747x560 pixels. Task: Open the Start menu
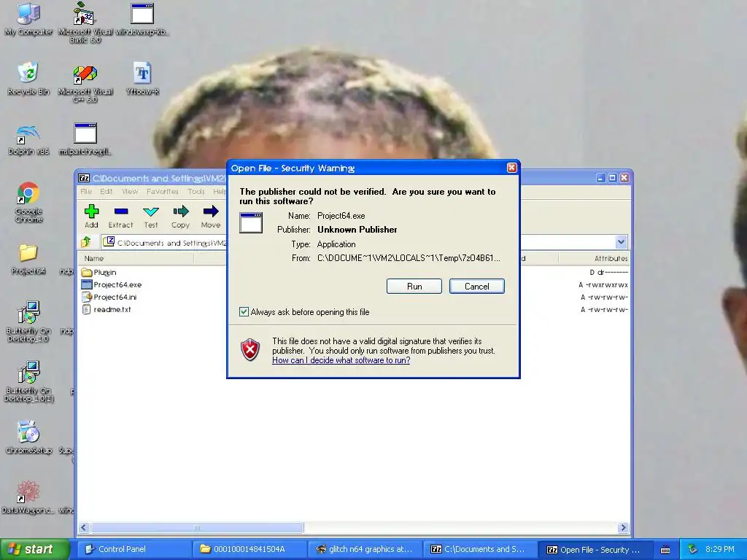[34, 549]
